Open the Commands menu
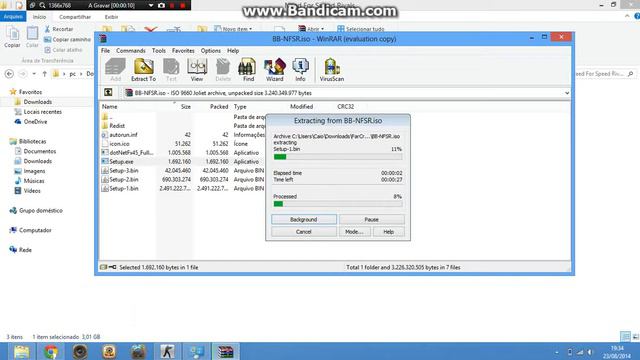Screen dimensions: 640x360 [x=131, y=51]
